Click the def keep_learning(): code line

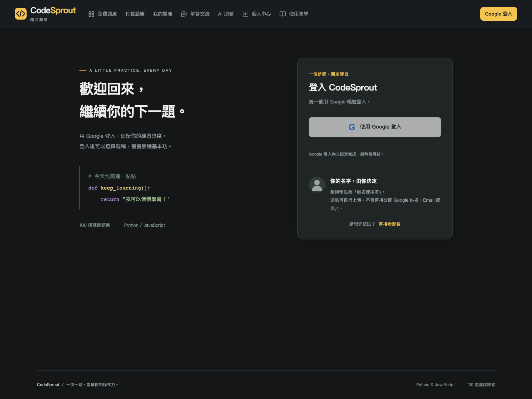coord(119,188)
